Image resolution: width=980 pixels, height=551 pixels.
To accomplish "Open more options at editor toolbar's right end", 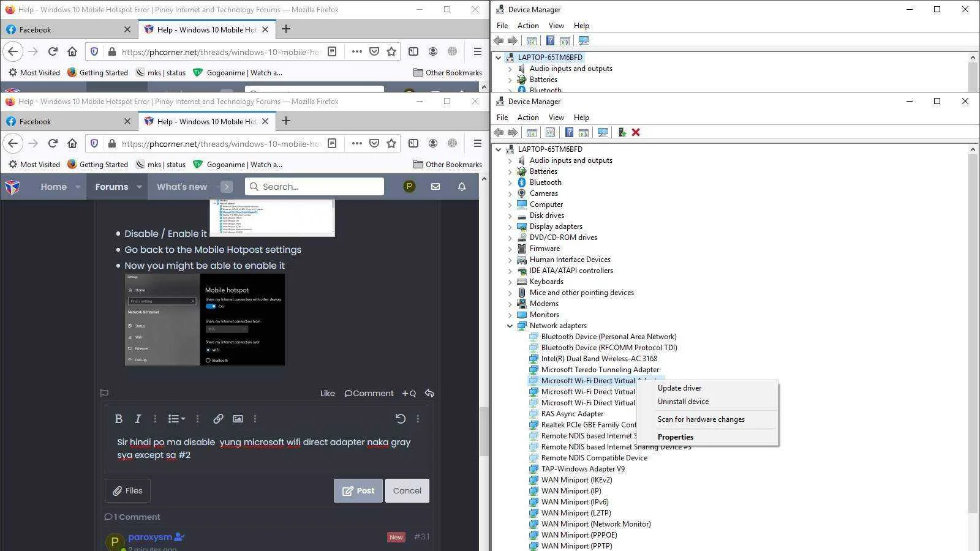I will click(x=418, y=419).
